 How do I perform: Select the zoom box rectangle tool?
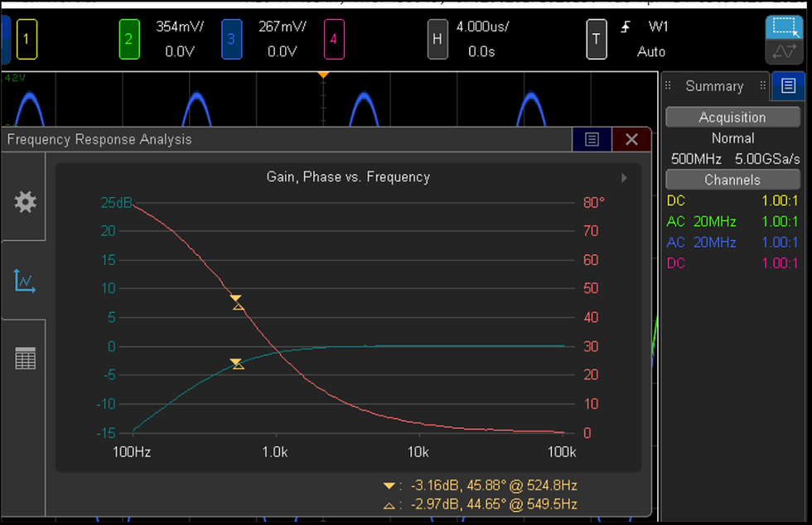click(x=784, y=27)
